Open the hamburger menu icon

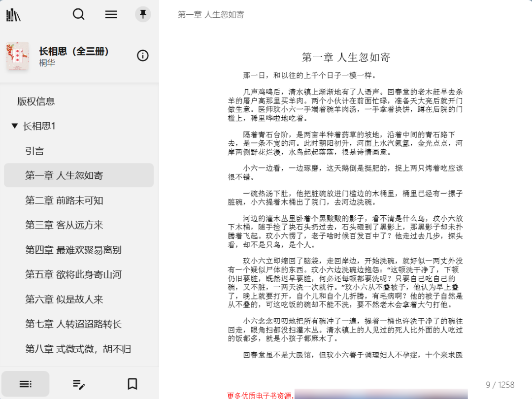(x=111, y=14)
